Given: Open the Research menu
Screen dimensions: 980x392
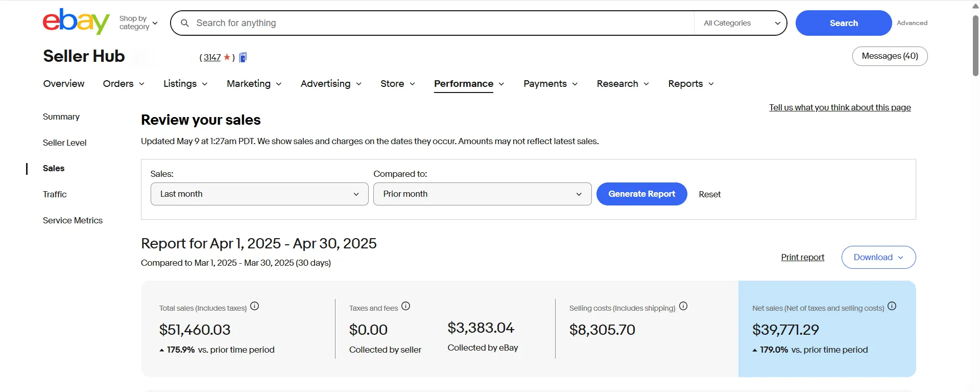Looking at the screenshot, I should point(617,84).
